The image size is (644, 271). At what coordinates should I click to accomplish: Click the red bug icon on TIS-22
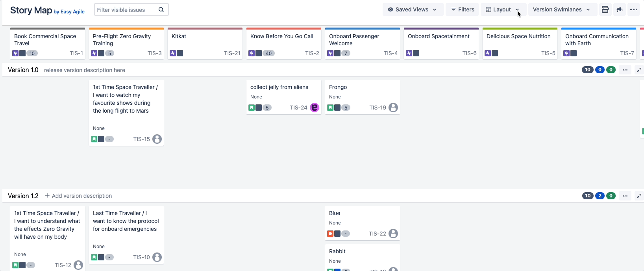tap(330, 234)
